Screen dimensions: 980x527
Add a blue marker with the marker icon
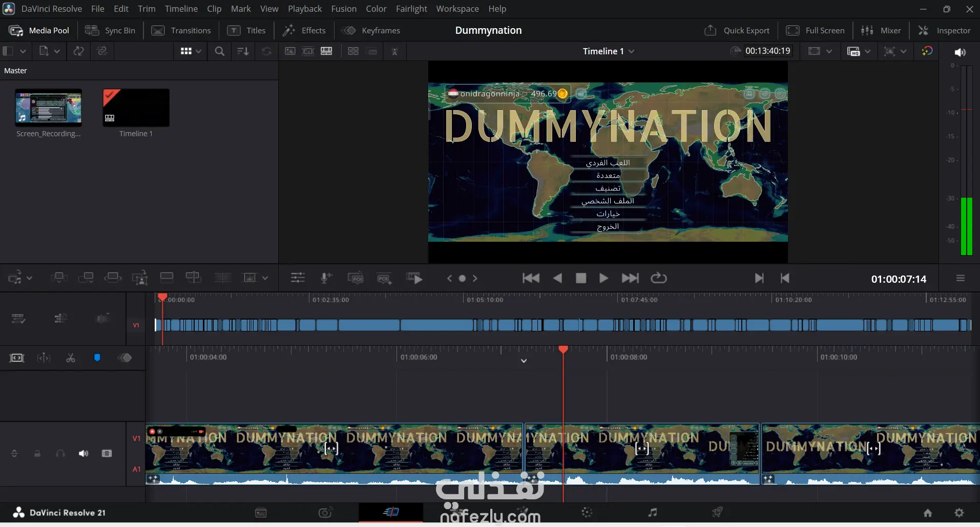tap(97, 358)
